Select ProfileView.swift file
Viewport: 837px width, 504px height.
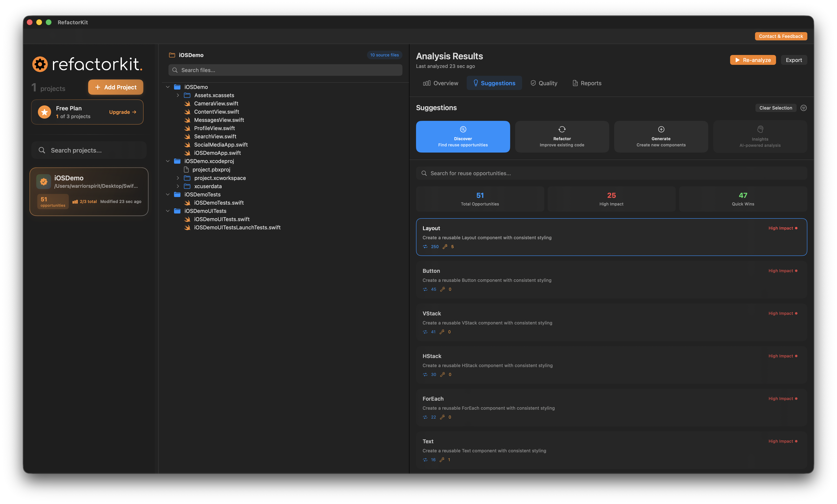[214, 128]
